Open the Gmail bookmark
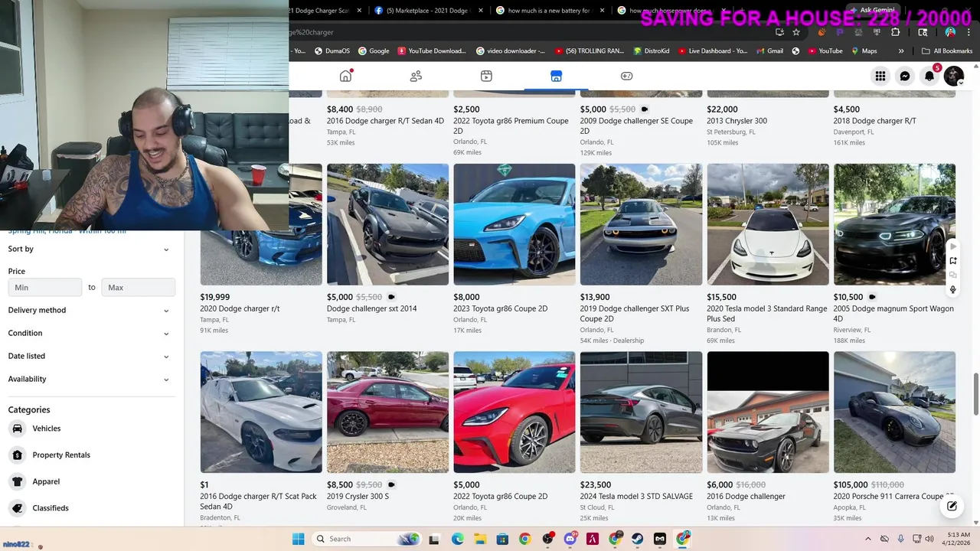Screen dimensions: 980x551 point(769,51)
